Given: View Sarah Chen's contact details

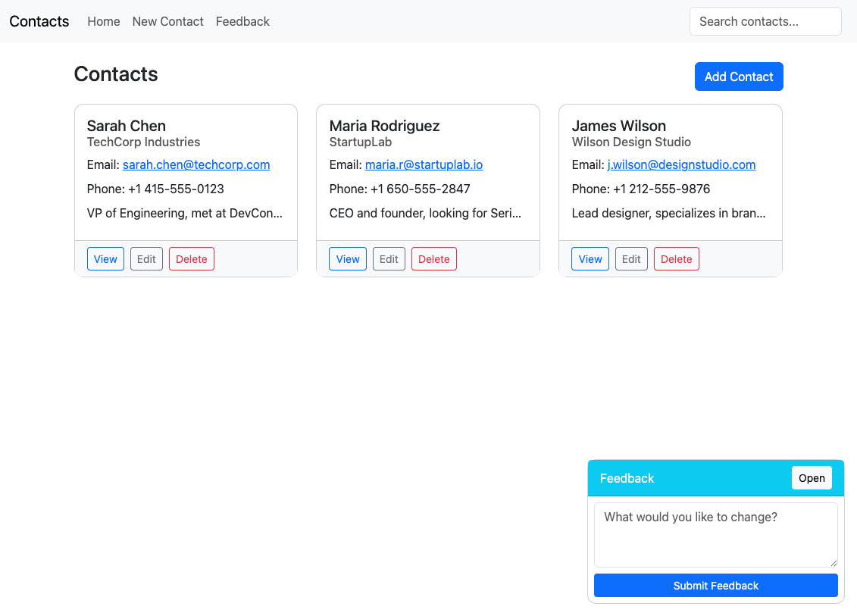Looking at the screenshot, I should (105, 259).
